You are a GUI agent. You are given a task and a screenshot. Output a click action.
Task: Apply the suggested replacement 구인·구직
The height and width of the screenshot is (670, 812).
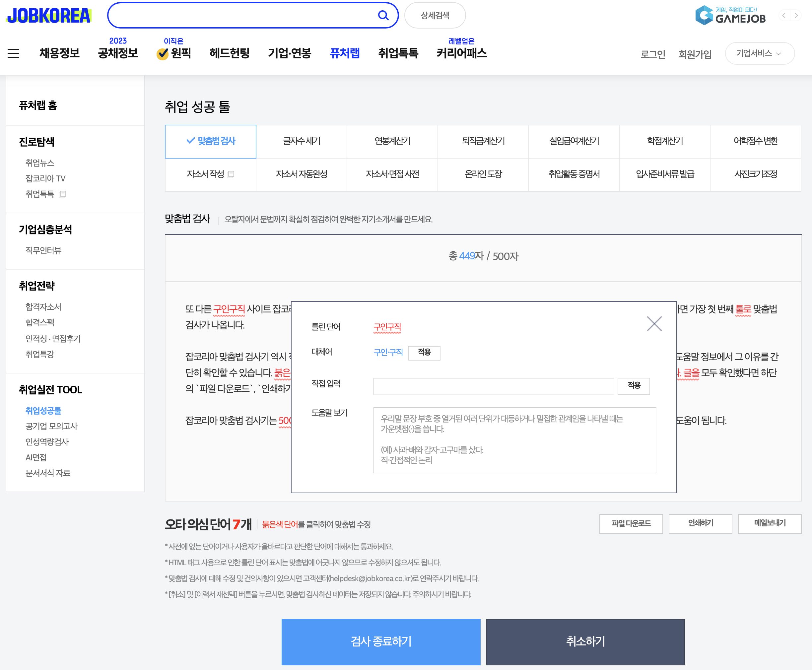click(x=424, y=353)
